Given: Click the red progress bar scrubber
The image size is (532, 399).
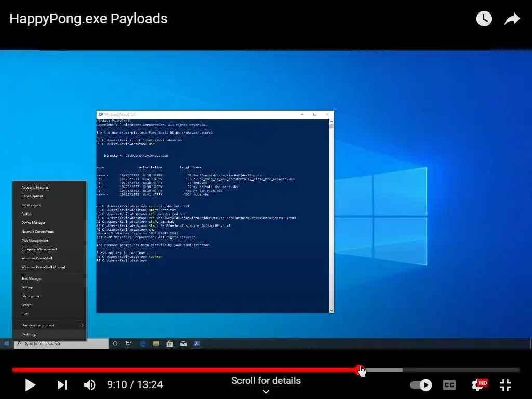Looking at the screenshot, I should click(360, 370).
